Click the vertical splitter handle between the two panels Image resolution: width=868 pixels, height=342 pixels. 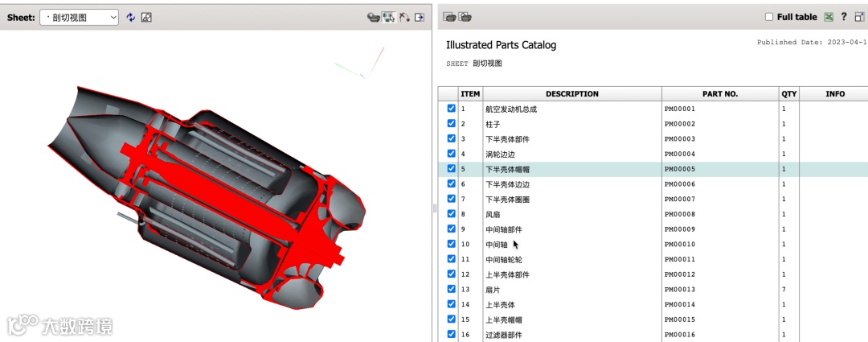point(435,208)
